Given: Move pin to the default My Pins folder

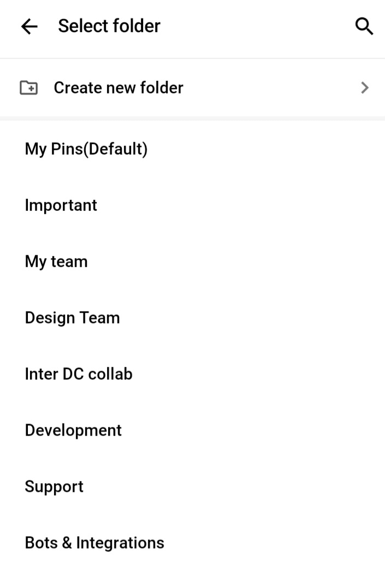Looking at the screenshot, I should (192, 149).
